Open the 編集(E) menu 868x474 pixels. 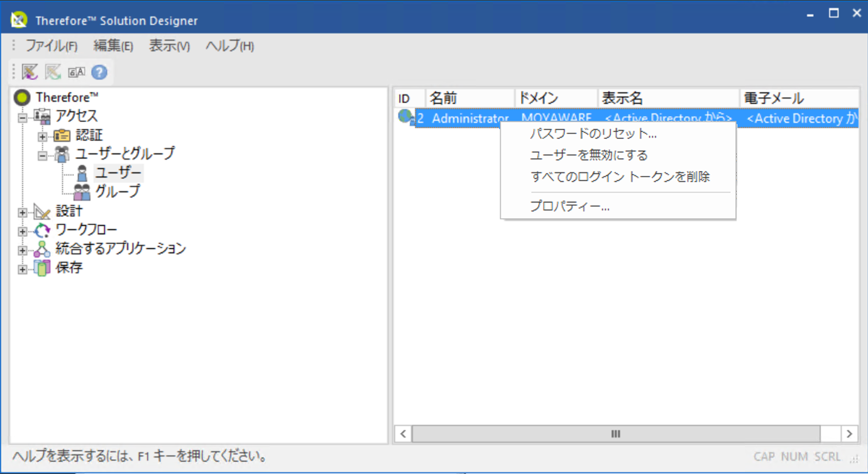pos(113,46)
